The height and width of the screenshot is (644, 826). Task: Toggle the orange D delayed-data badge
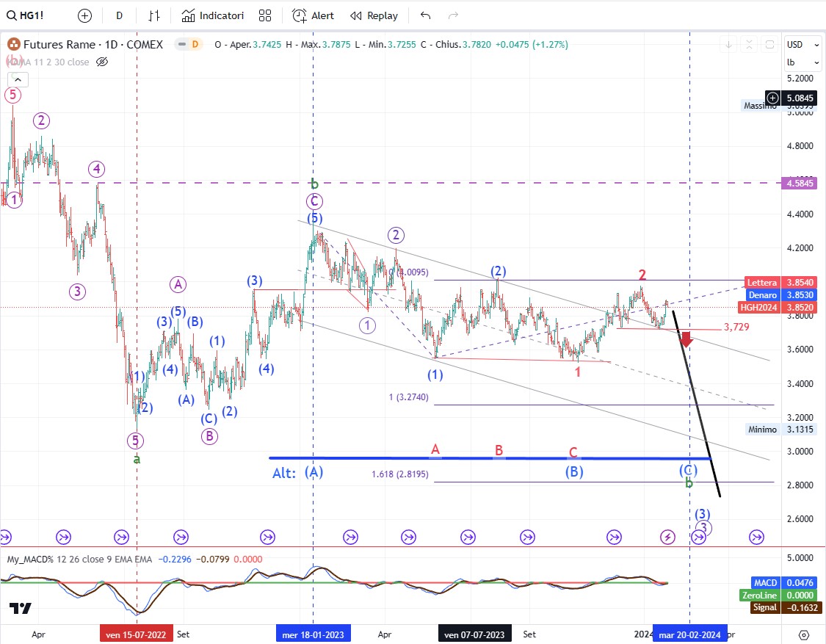point(195,44)
